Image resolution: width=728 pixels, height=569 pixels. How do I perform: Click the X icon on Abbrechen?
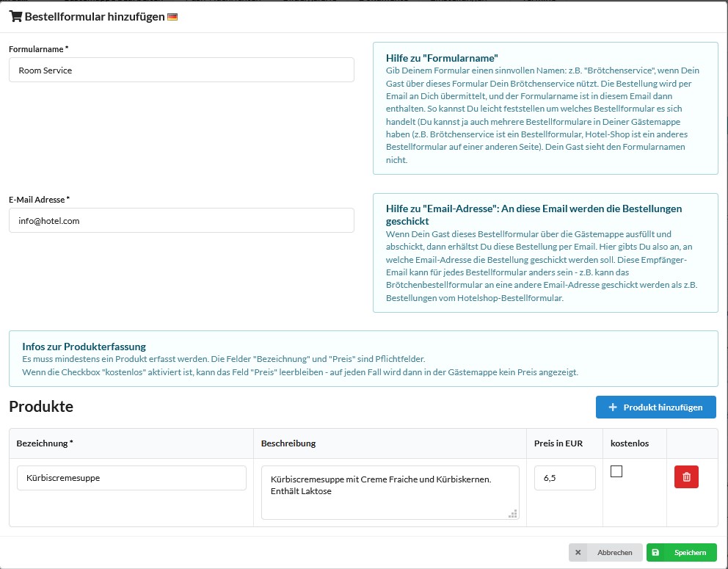[x=578, y=553]
